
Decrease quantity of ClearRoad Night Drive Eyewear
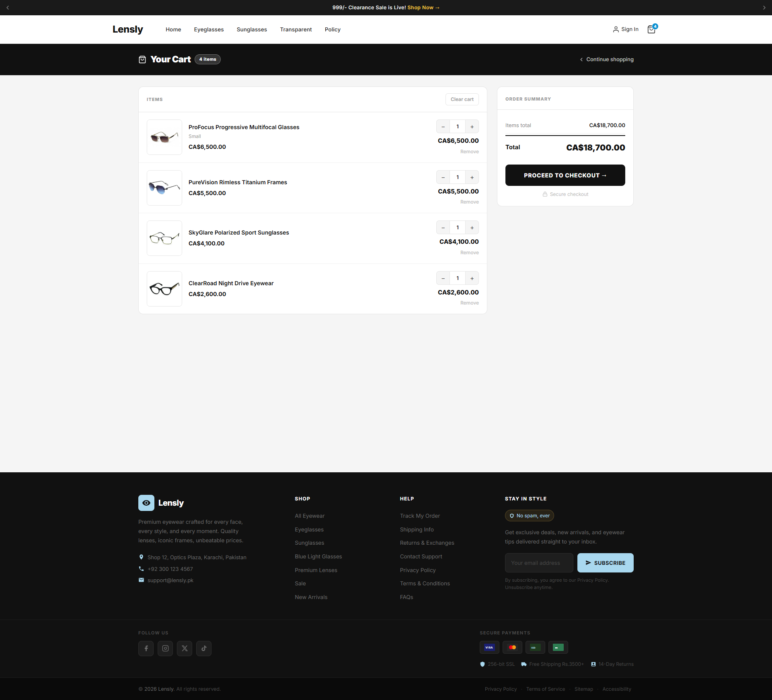point(443,278)
